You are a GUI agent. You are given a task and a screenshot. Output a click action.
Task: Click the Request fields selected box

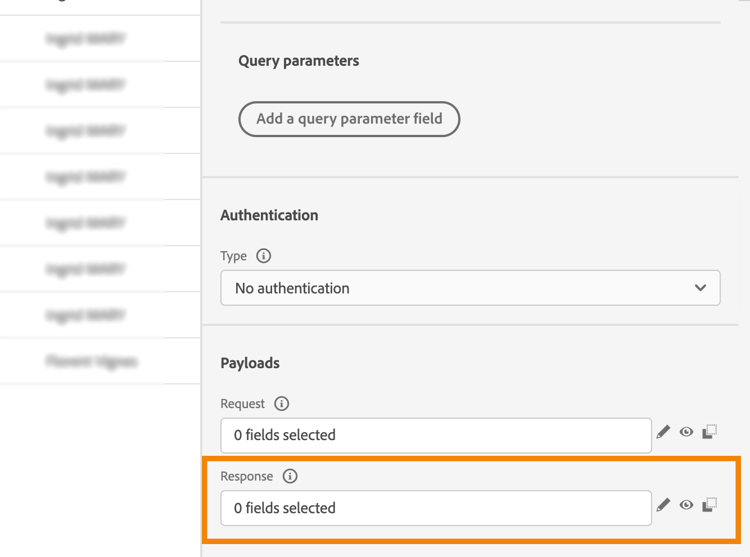(436, 435)
